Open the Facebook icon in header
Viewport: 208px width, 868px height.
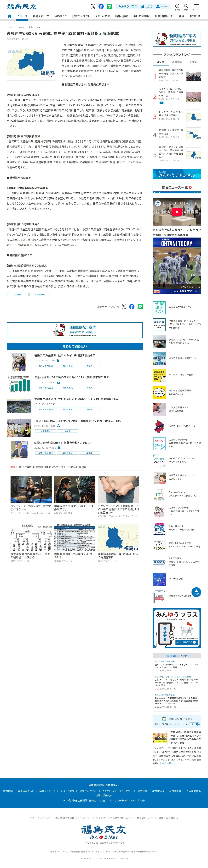[101, 6]
